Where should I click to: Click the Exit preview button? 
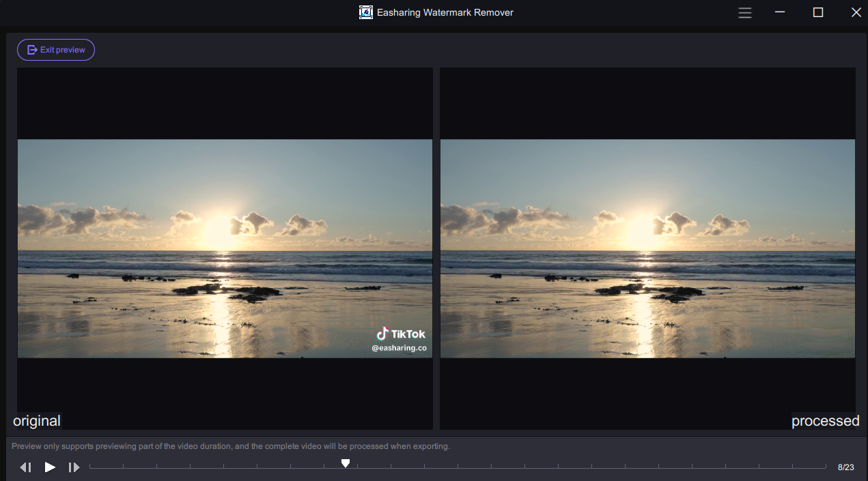[56, 50]
